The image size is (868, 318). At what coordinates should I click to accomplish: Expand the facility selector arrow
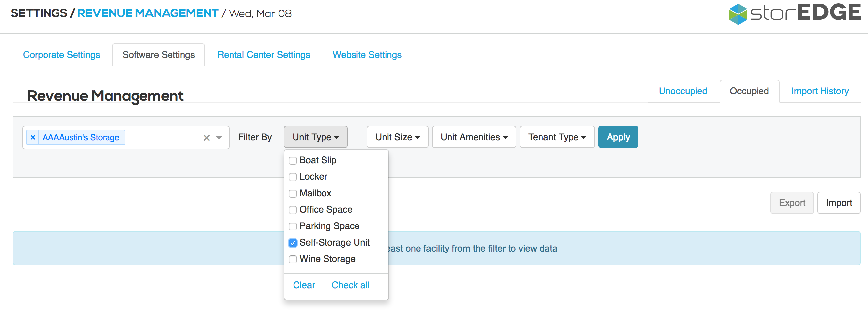(219, 138)
